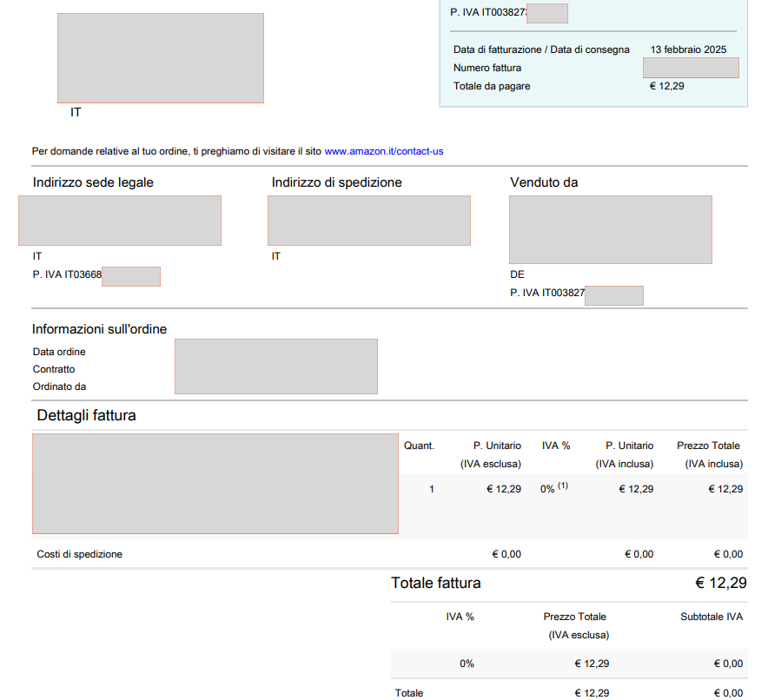The image size is (768, 700).
Task: Click the Venduto da heading
Action: click(x=544, y=182)
